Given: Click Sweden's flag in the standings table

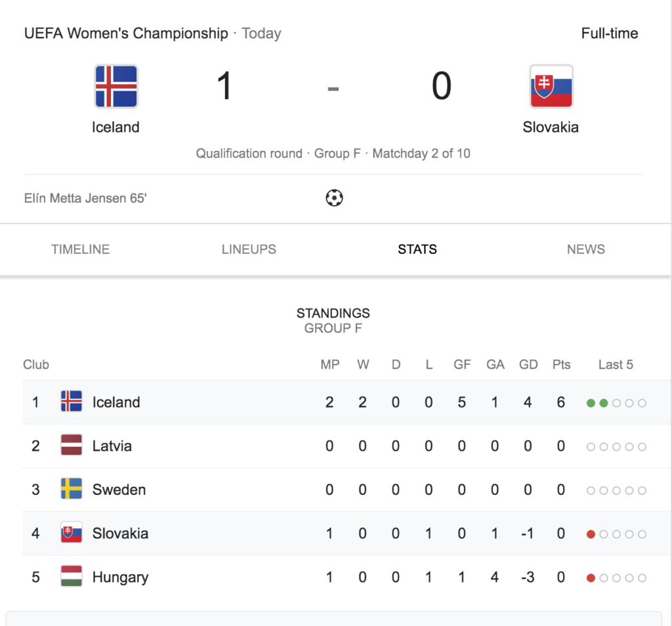Looking at the screenshot, I should [72, 489].
